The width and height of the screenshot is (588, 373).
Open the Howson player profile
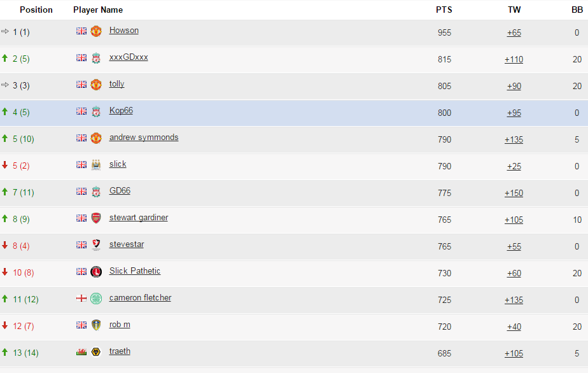tap(123, 31)
